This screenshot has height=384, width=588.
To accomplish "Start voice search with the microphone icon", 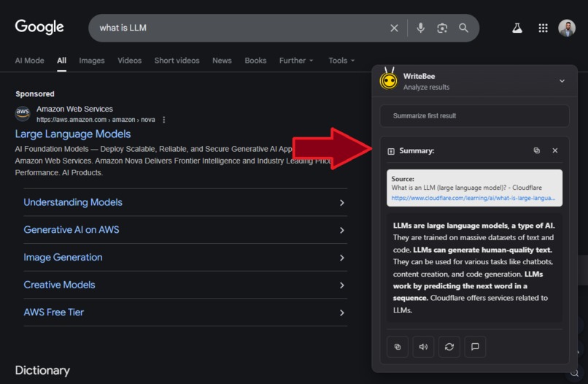I will (420, 28).
